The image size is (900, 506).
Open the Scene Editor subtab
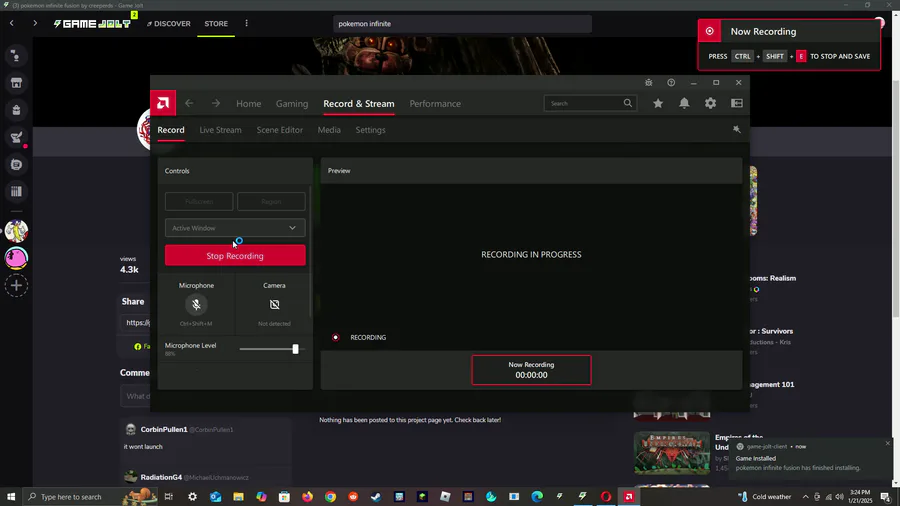point(280,130)
